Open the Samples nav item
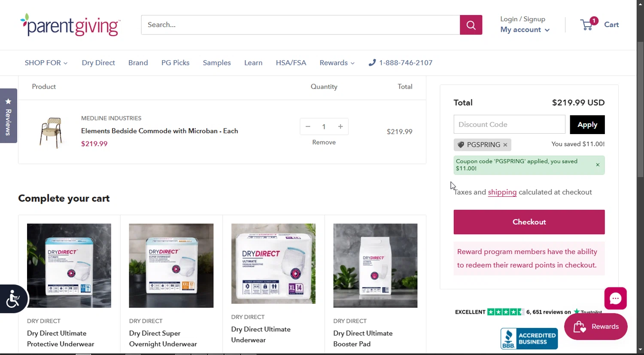Screen dimensions: 644x355 coord(217,63)
